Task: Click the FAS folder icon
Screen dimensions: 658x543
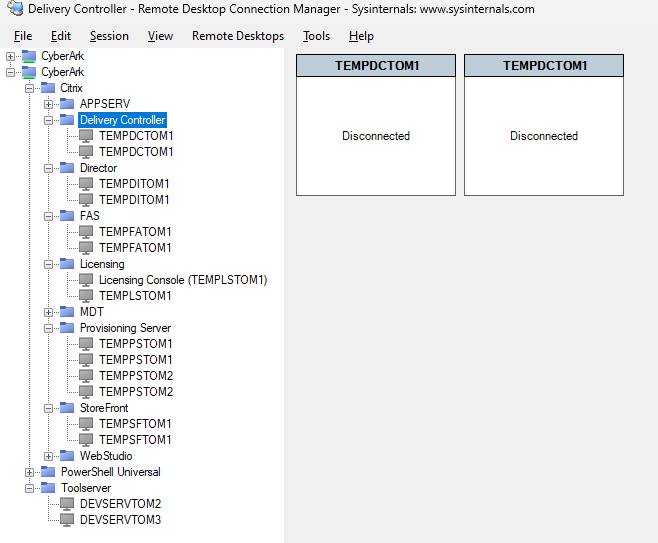Action: pyautogui.click(x=67, y=216)
